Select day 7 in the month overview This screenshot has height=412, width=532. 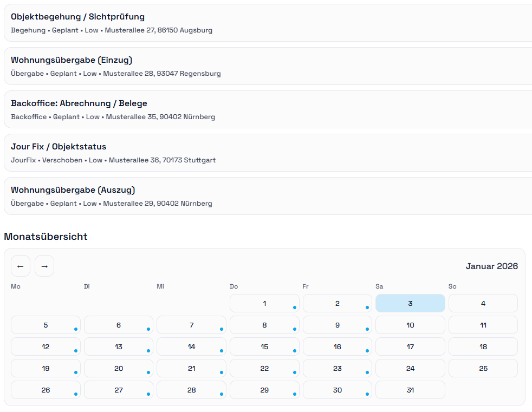tap(191, 325)
